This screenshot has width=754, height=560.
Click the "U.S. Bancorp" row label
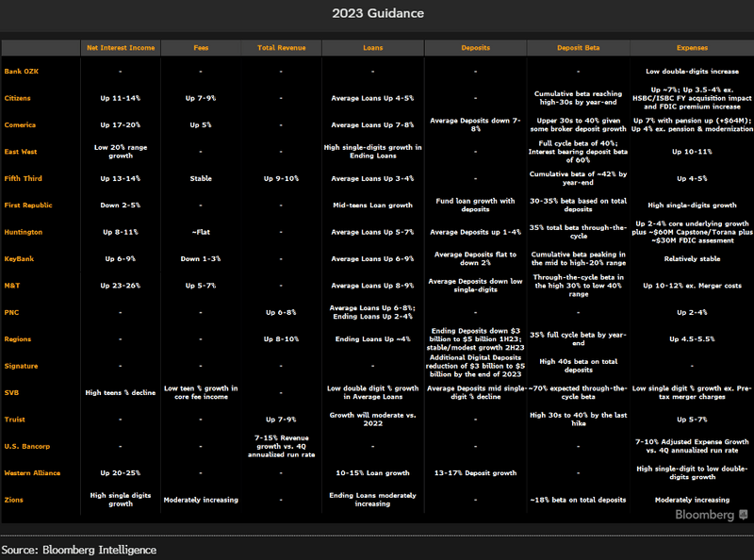coord(27,447)
